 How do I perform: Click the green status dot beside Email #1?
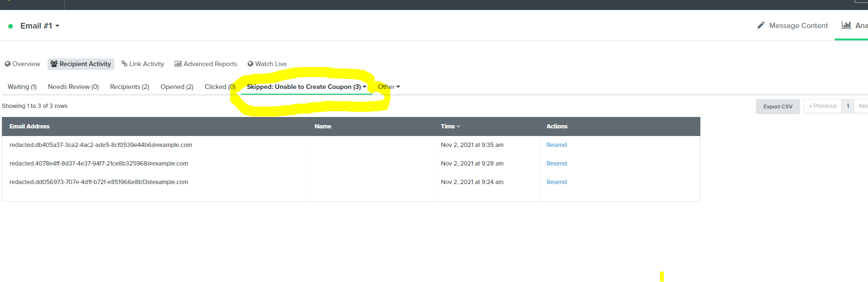click(10, 26)
